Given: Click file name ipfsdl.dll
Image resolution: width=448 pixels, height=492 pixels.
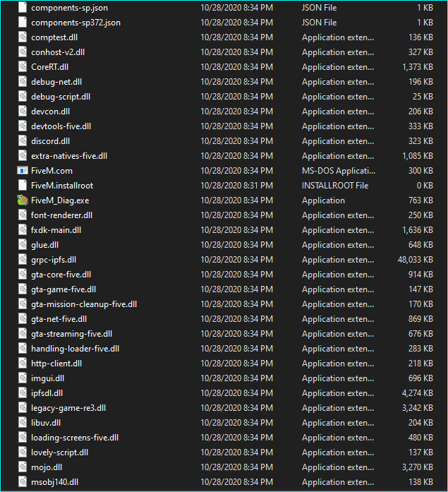Looking at the screenshot, I should pyautogui.click(x=47, y=393).
